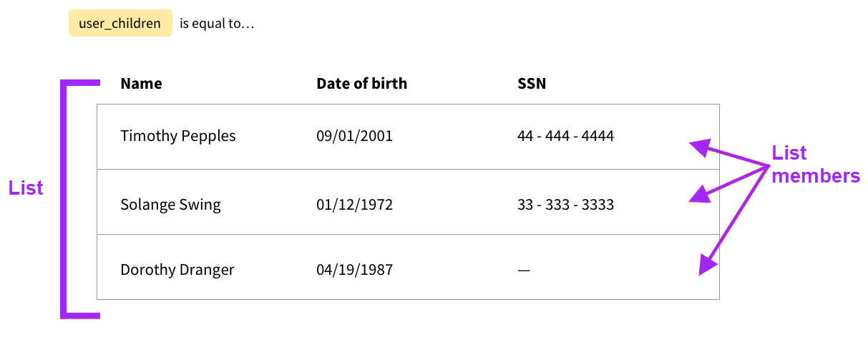The image size is (868, 340).
Task: Click the SSN 44 - 444 - 4444
Action: tap(565, 136)
